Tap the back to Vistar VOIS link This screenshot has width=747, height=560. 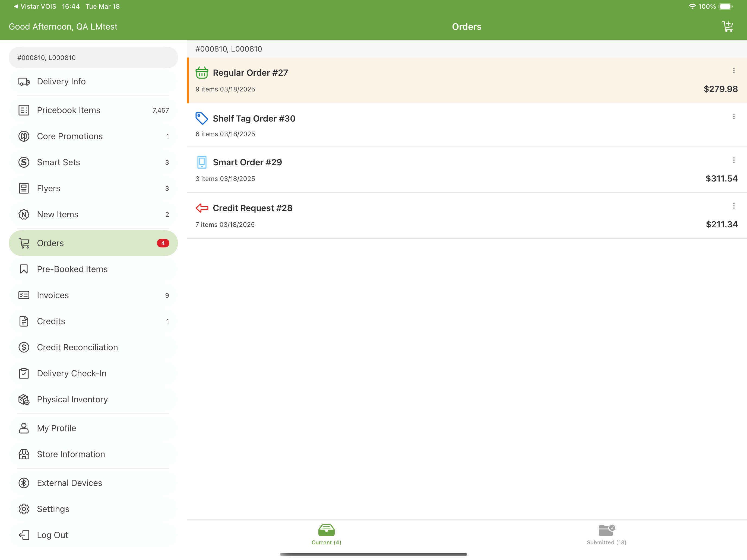click(35, 7)
